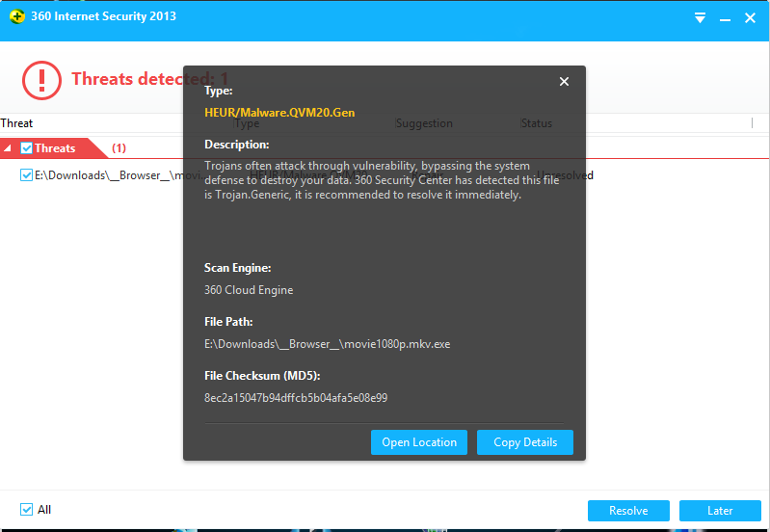This screenshot has height=532, width=770.
Task: Toggle the Threats group checkbox
Action: (27, 147)
